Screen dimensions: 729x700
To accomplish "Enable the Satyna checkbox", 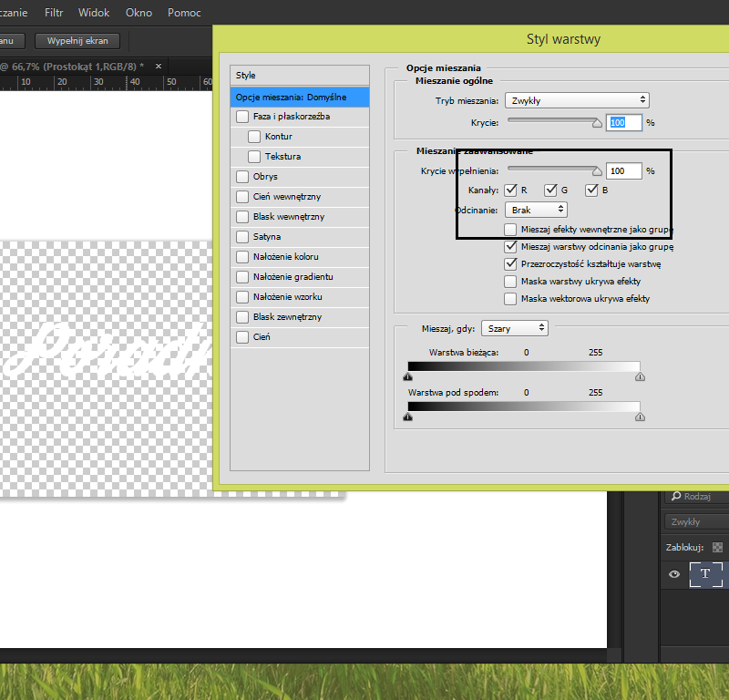I will (x=242, y=236).
